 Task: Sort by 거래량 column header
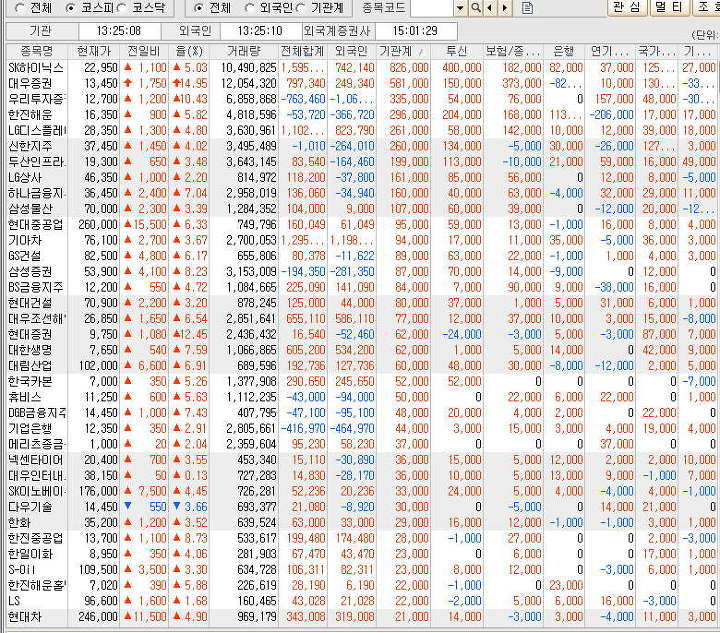(x=243, y=51)
